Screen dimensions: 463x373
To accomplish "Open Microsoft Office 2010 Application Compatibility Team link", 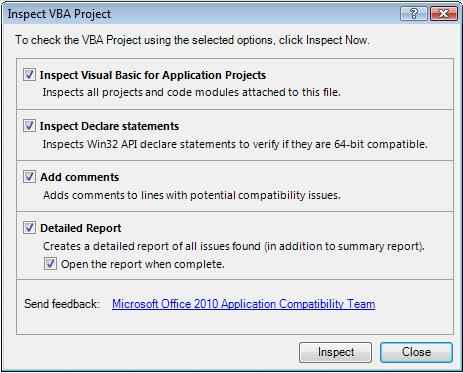I will coord(244,304).
